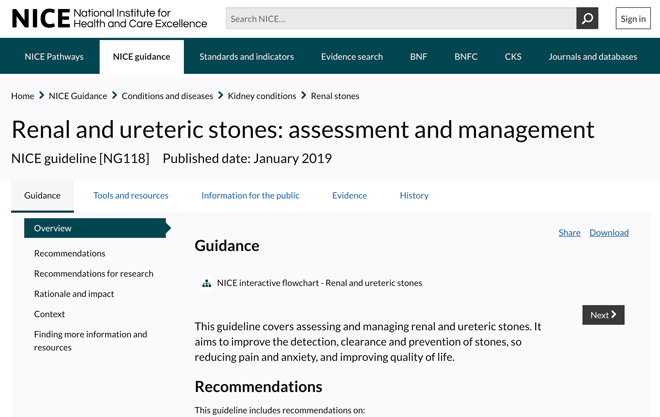Select Overview in the side menu
The height and width of the screenshot is (417, 660).
click(x=97, y=228)
